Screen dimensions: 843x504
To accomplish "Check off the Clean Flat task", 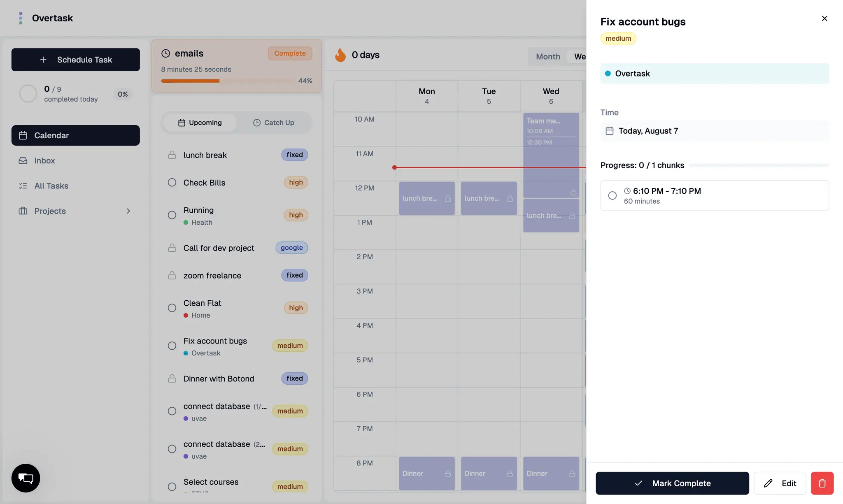I will pos(172,308).
